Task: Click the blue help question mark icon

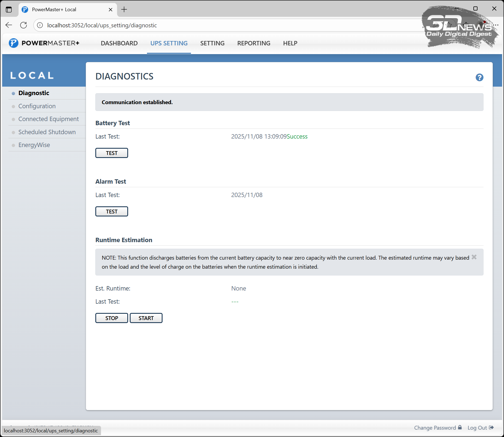Action: pyautogui.click(x=479, y=77)
